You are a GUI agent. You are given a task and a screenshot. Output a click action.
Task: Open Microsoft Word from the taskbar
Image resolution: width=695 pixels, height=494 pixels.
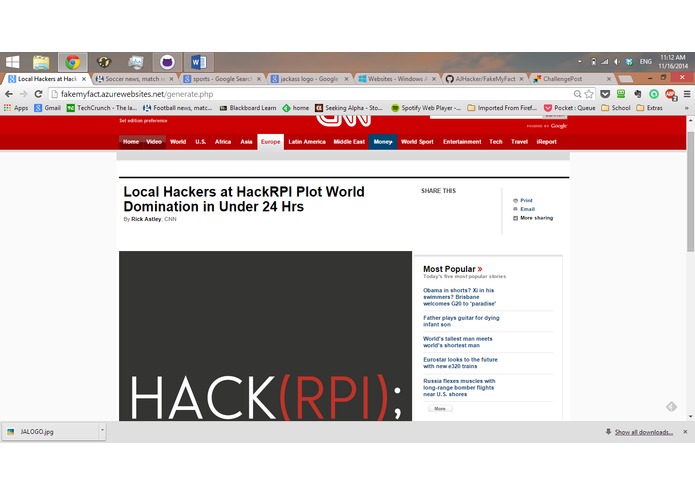[x=199, y=62]
